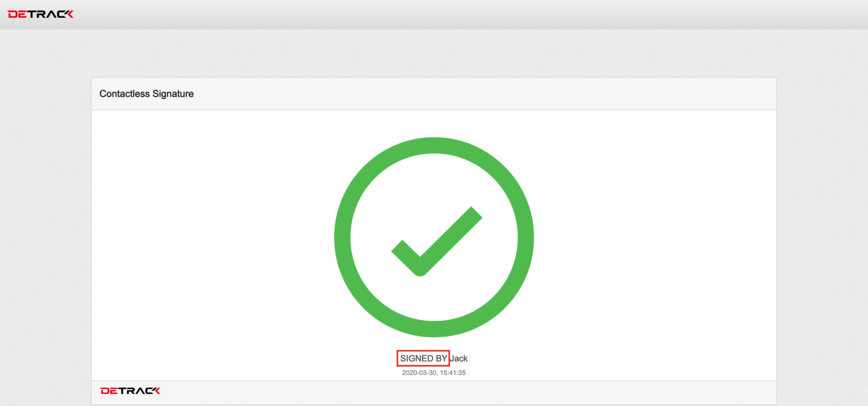Click the red-boxed SIGNED BY label
Screen dimensions: 868x406
tap(423, 358)
